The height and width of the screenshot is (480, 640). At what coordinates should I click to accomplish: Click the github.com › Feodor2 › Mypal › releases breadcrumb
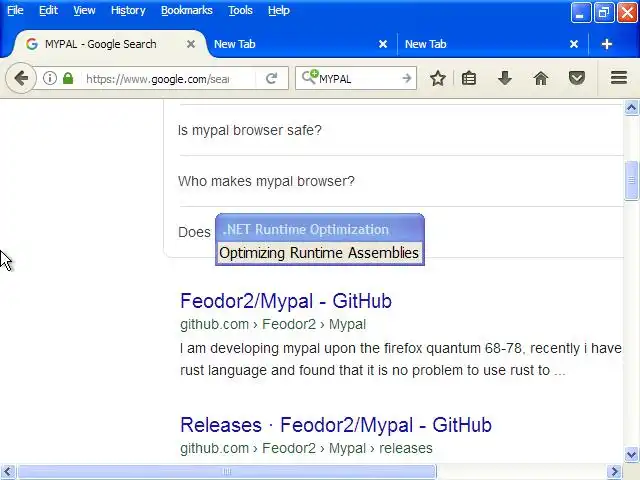(306, 448)
